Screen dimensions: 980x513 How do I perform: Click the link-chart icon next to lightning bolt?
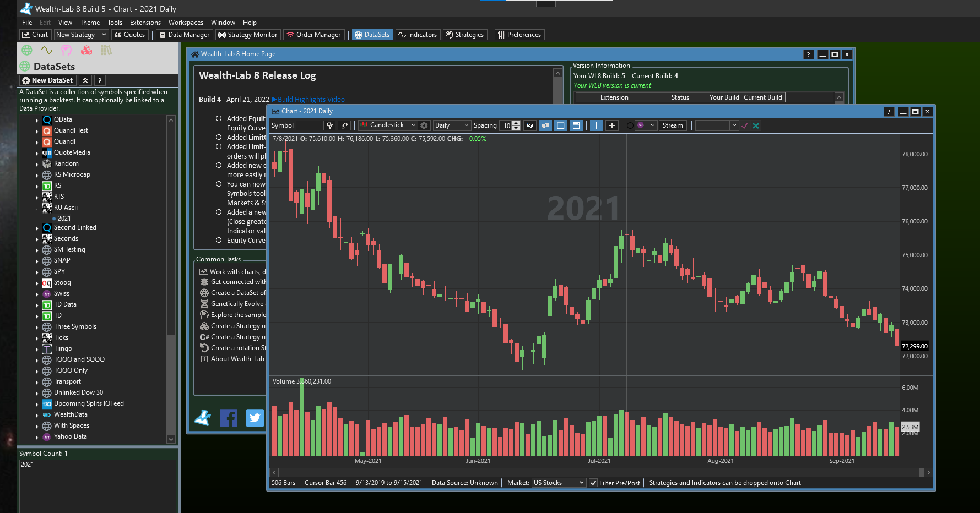344,125
